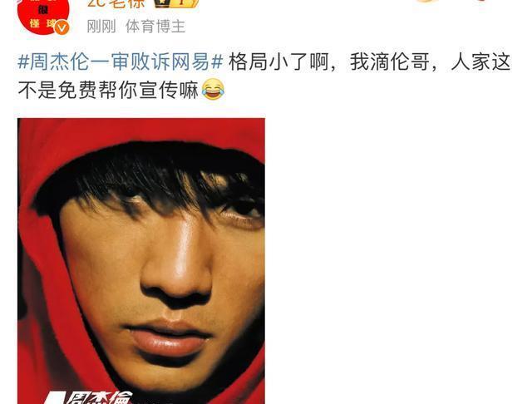Viewport: 532px width, 404px height.
Task: Open the poster's red profile avatar
Action: pos(43,17)
